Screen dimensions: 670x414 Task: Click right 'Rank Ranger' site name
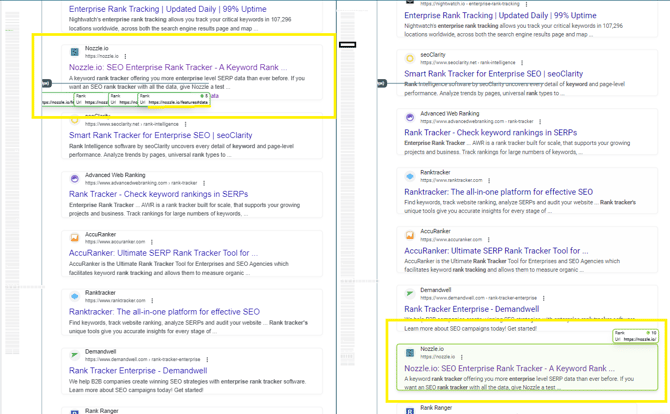(x=436, y=408)
